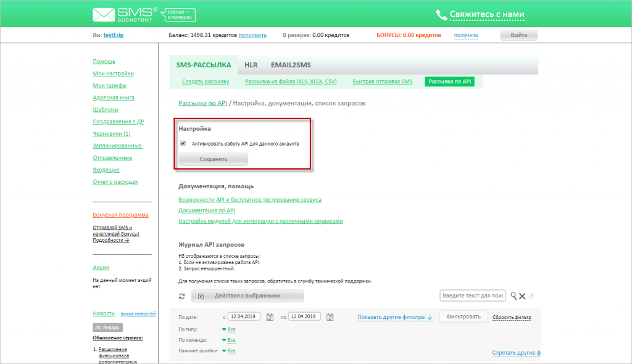Open Адресная книга in the sidebar

coord(114,97)
